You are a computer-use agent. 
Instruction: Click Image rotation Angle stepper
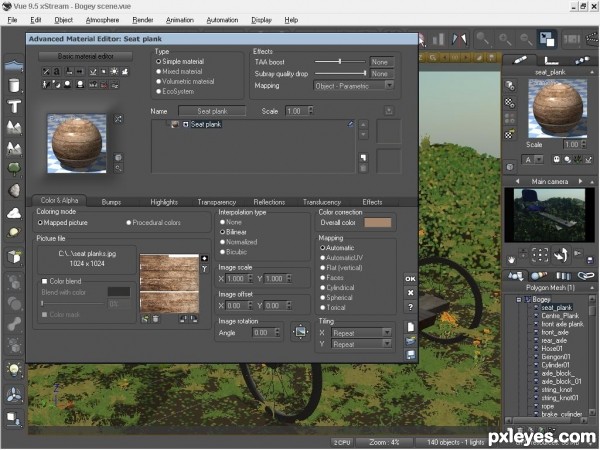point(277,333)
